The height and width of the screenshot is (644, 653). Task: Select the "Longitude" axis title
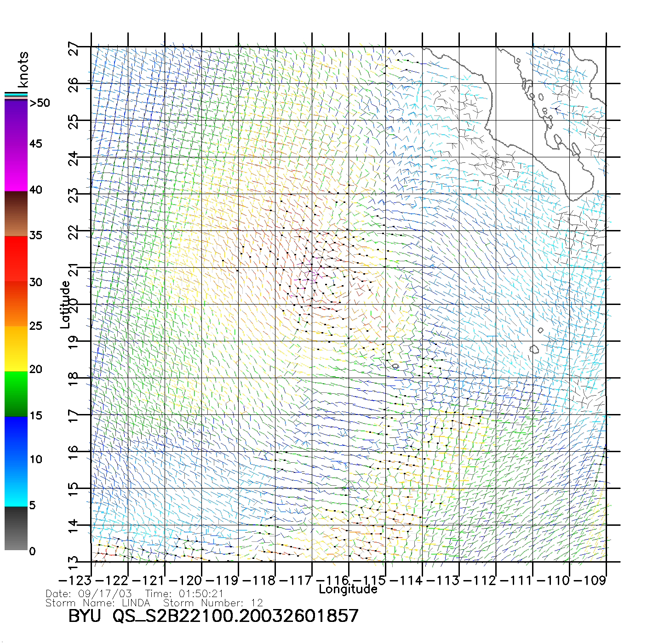(348, 590)
